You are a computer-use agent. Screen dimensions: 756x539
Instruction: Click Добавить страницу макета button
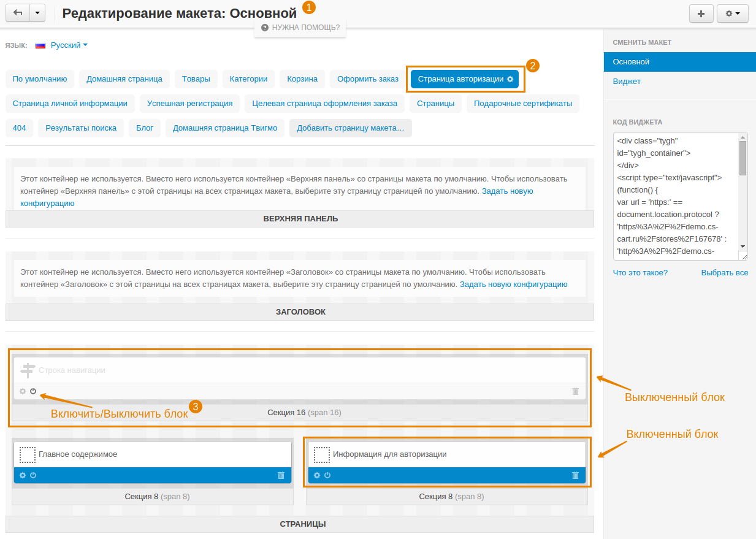(350, 128)
